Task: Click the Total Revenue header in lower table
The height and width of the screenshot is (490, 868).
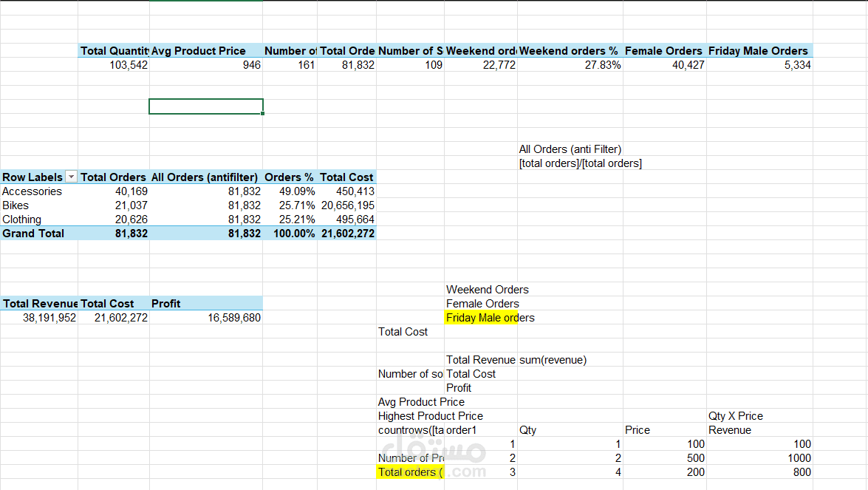Action: click(38, 304)
